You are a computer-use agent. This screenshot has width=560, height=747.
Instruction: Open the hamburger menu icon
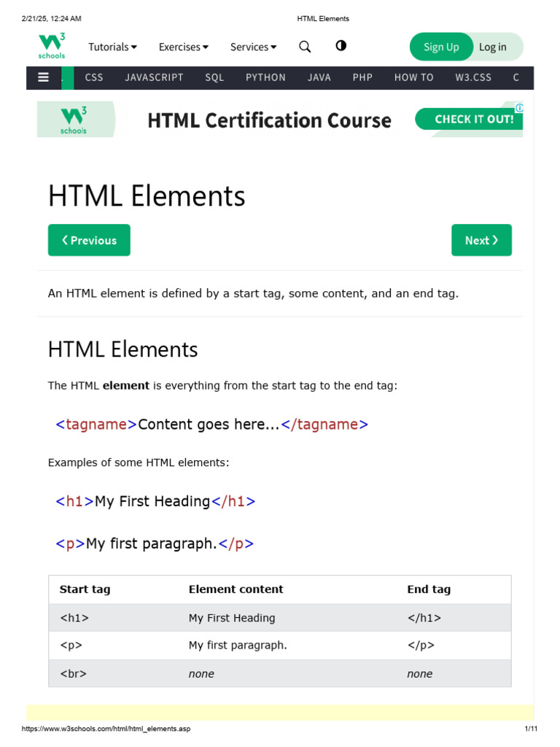coord(44,77)
